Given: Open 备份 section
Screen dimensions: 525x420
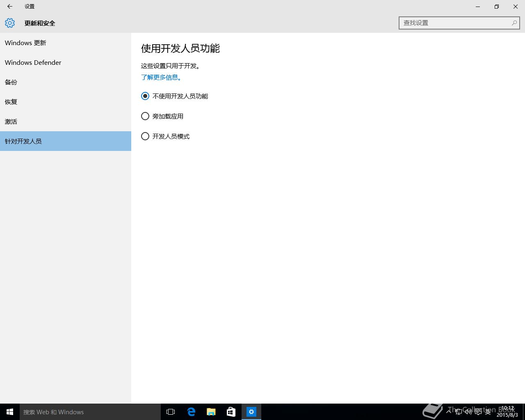Looking at the screenshot, I should coord(66,82).
